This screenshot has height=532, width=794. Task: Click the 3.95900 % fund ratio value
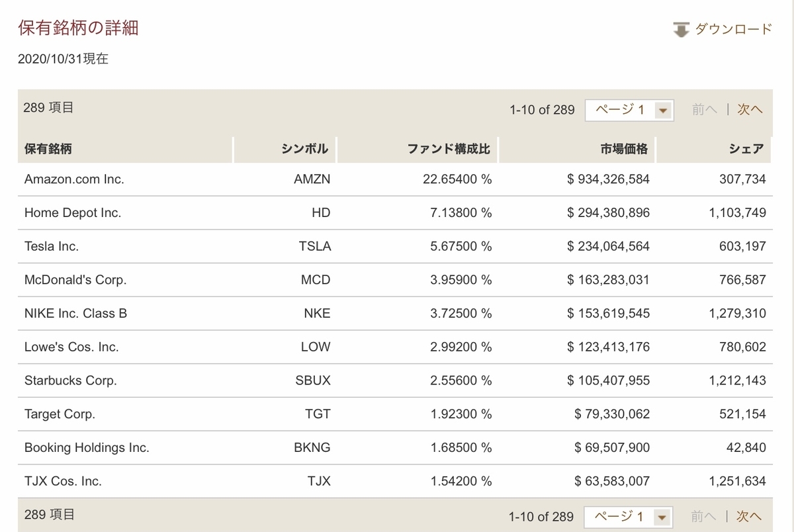tap(461, 280)
